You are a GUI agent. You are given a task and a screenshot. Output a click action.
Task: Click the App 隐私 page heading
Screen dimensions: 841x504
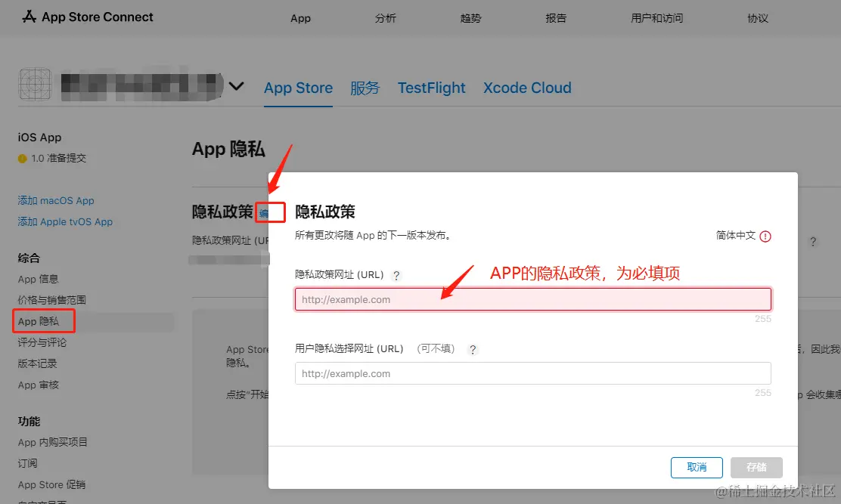click(x=228, y=149)
